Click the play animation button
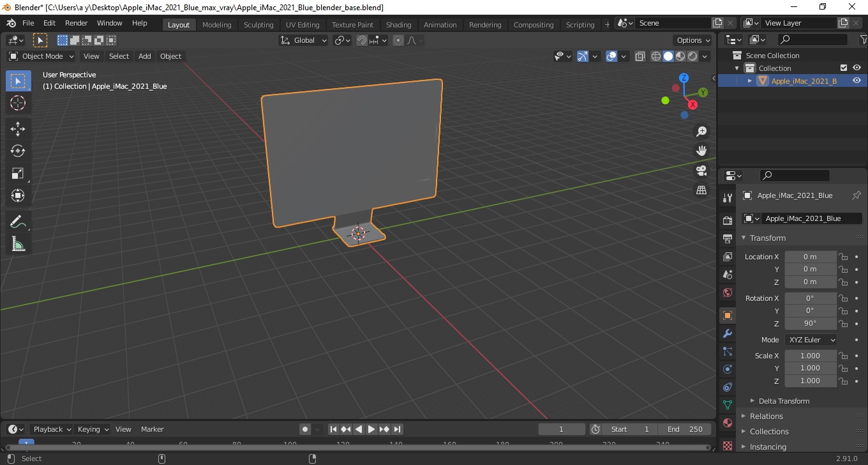868x465 pixels. pos(371,429)
